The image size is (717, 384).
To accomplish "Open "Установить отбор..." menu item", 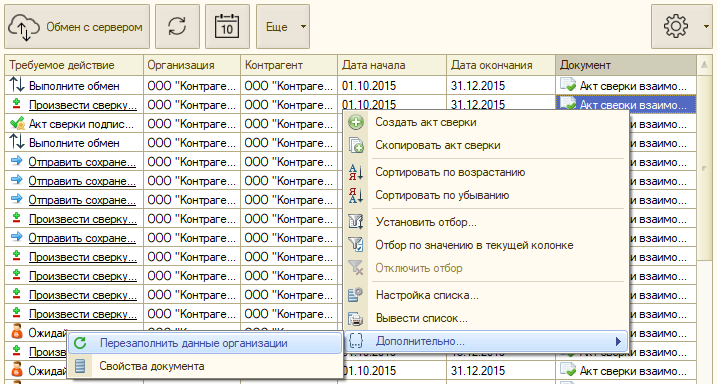I will [x=486, y=222].
